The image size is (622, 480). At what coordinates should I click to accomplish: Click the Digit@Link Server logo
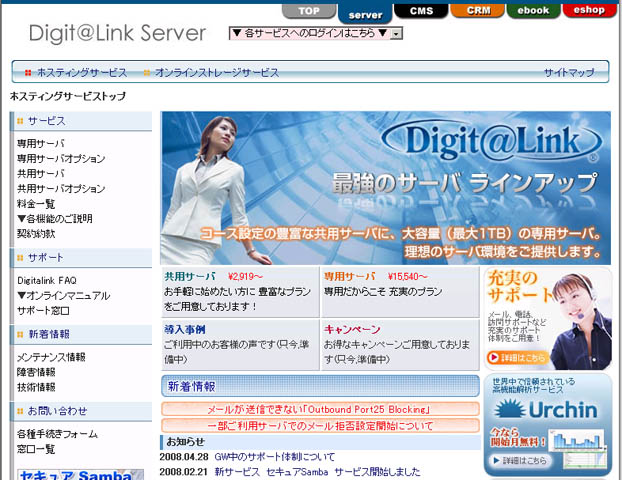[117, 33]
